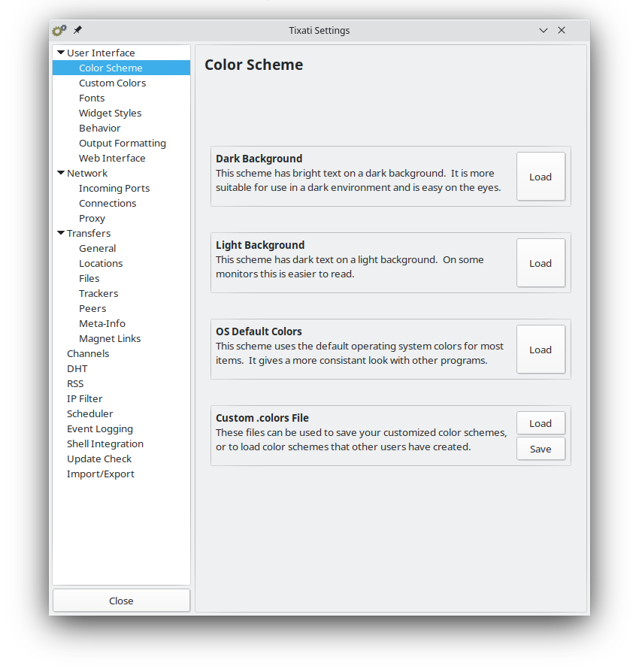
Task: Load a custom .colors file
Action: pos(540,422)
